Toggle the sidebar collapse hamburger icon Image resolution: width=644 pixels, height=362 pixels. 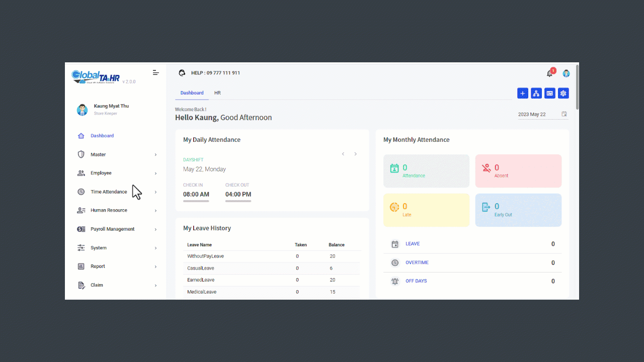point(156,73)
